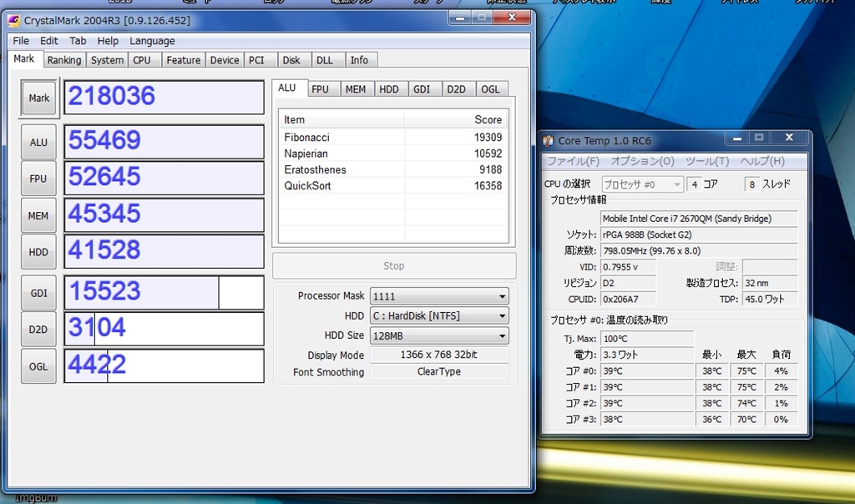Expand the HDD Size dropdown
Viewport: 855px width, 504px height.
tap(439, 336)
